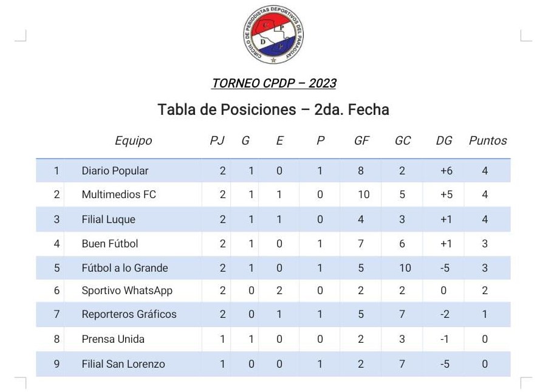Select Multimedios FC's 10 goals scored
This screenshot has height=392, width=551.
coord(364,194)
